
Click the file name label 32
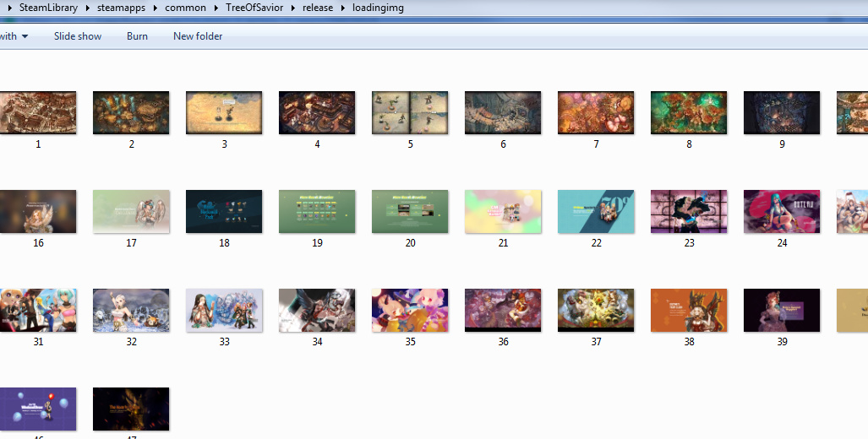(131, 342)
